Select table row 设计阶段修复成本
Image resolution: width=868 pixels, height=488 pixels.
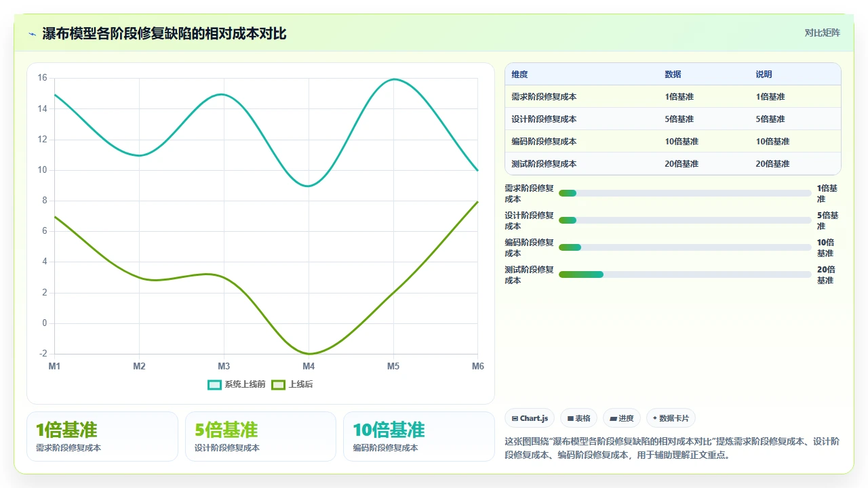(673, 119)
